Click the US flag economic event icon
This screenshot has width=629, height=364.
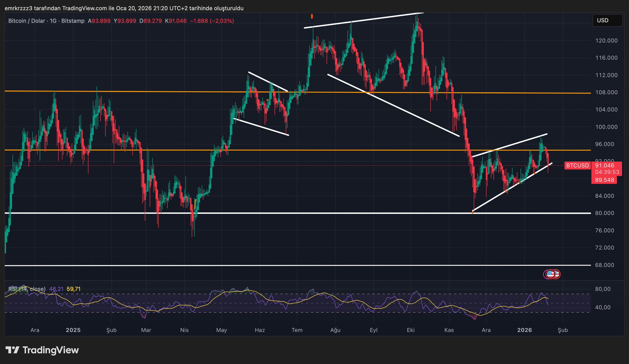click(x=550, y=274)
